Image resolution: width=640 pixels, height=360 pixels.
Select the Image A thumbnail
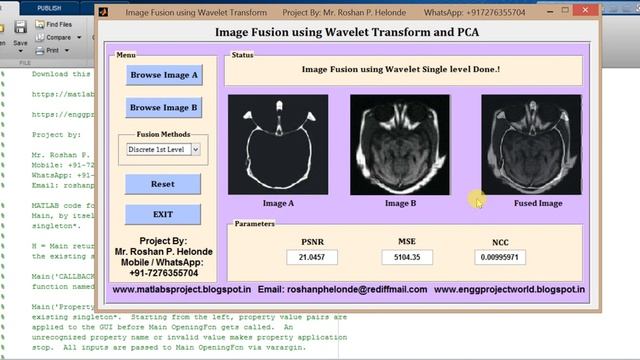coord(278,144)
